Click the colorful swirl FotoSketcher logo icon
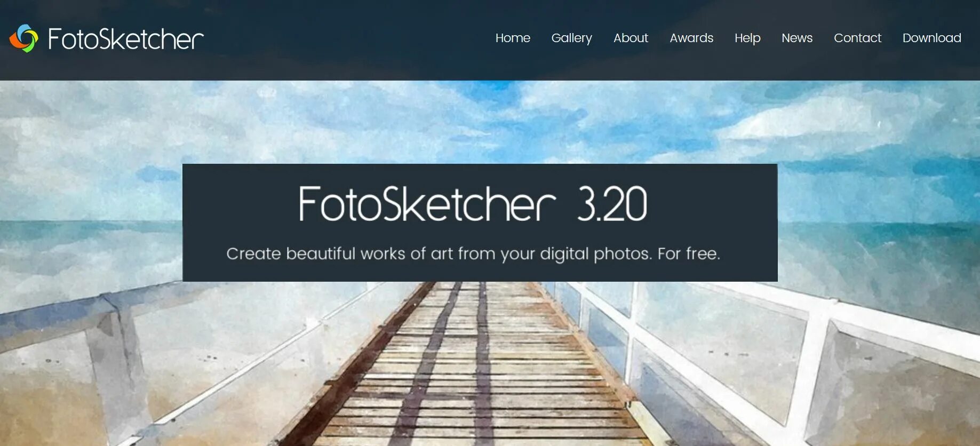Screen dimensions: 980x446 point(24,38)
